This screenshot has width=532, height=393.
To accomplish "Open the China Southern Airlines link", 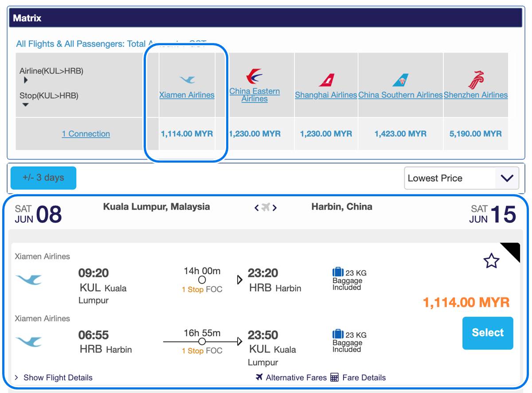I will [x=400, y=95].
